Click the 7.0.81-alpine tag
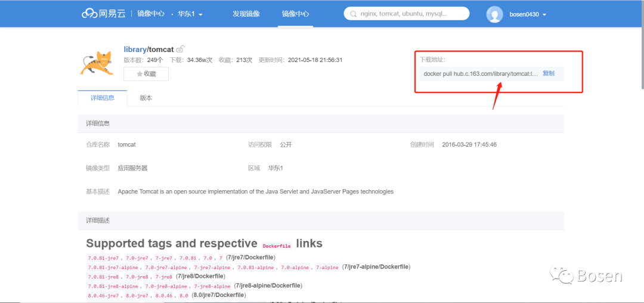644x303 pixels. click(256, 267)
